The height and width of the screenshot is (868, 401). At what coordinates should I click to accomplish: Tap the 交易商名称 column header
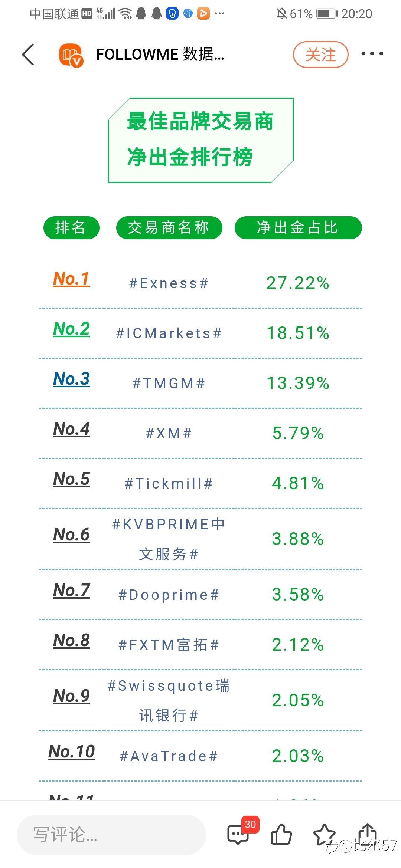click(x=169, y=227)
